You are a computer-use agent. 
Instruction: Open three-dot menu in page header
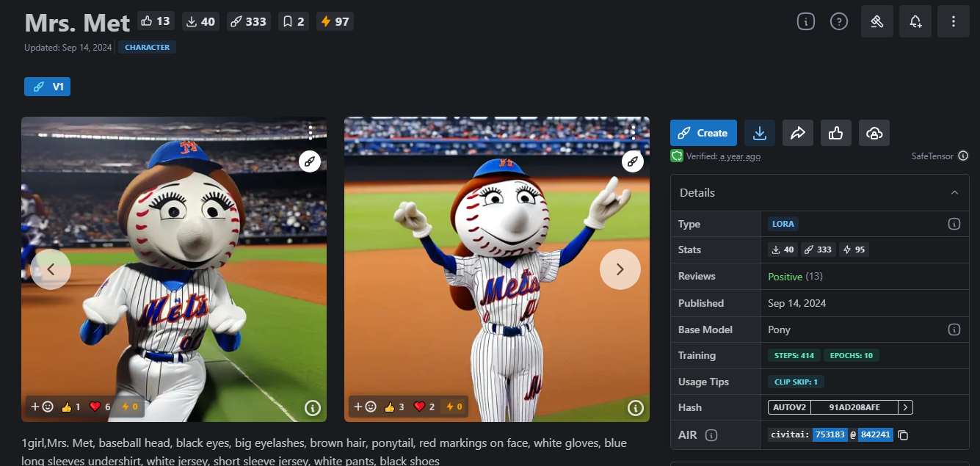(x=954, y=21)
